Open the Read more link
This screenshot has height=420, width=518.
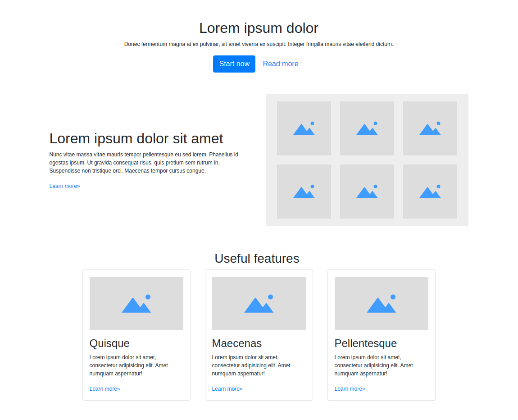coord(281,64)
